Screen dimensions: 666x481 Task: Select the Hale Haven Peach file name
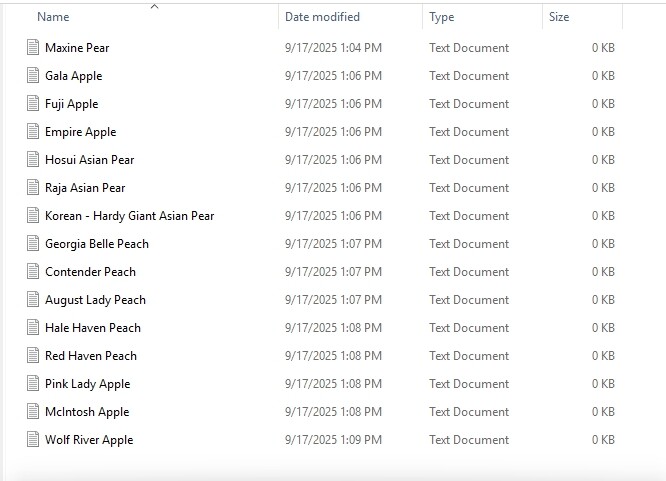(93, 328)
